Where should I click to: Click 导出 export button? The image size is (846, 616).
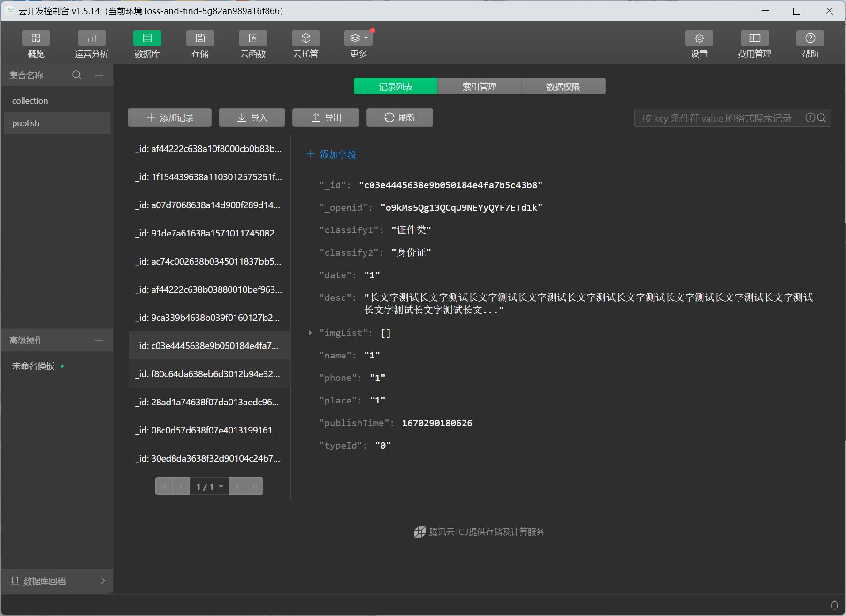click(326, 118)
